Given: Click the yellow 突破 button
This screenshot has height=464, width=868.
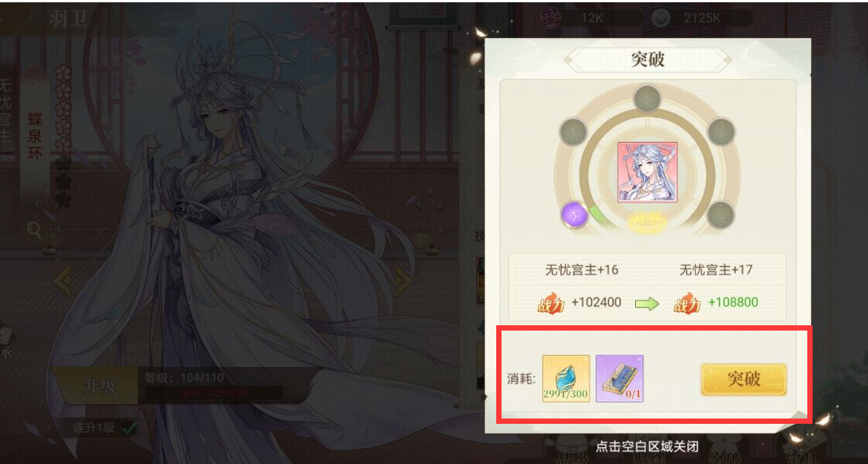Looking at the screenshot, I should (x=744, y=379).
